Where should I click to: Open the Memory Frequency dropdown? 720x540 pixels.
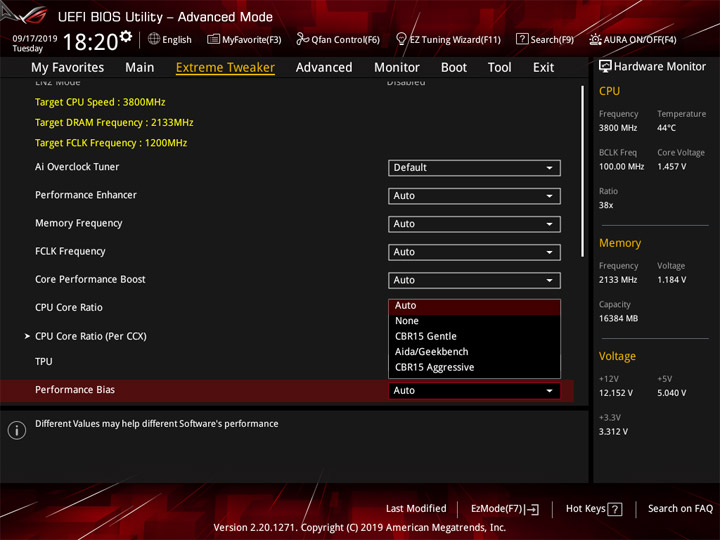coord(474,224)
